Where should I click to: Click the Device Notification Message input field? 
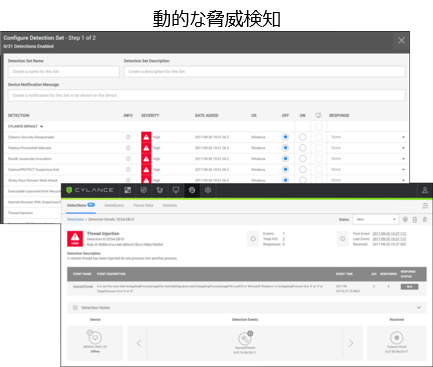pos(207,95)
